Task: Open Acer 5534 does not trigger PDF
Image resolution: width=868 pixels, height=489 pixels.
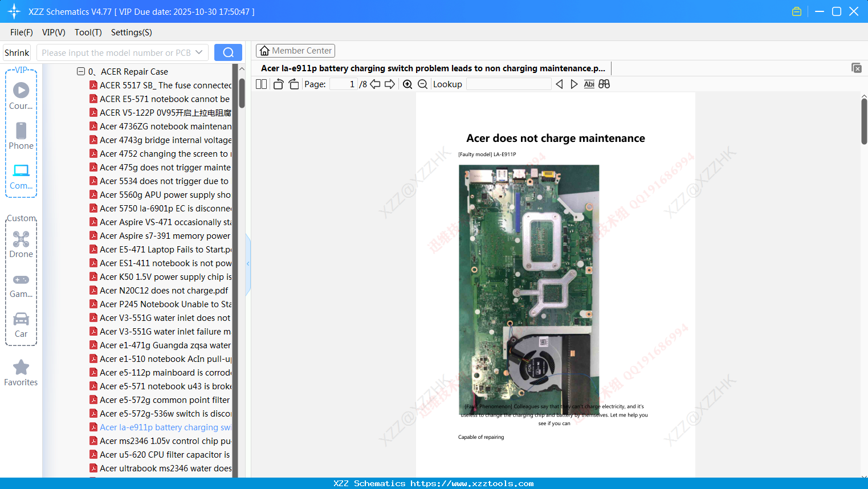Action: pos(159,181)
